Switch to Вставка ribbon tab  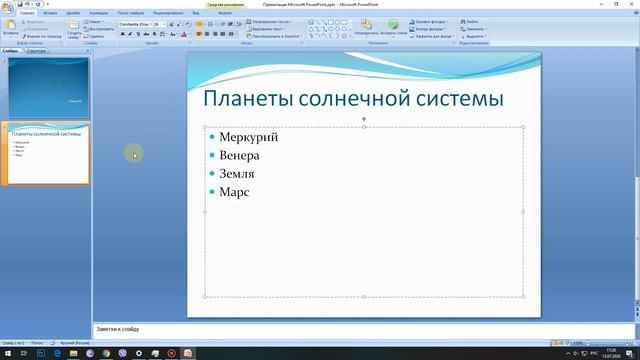coord(50,13)
